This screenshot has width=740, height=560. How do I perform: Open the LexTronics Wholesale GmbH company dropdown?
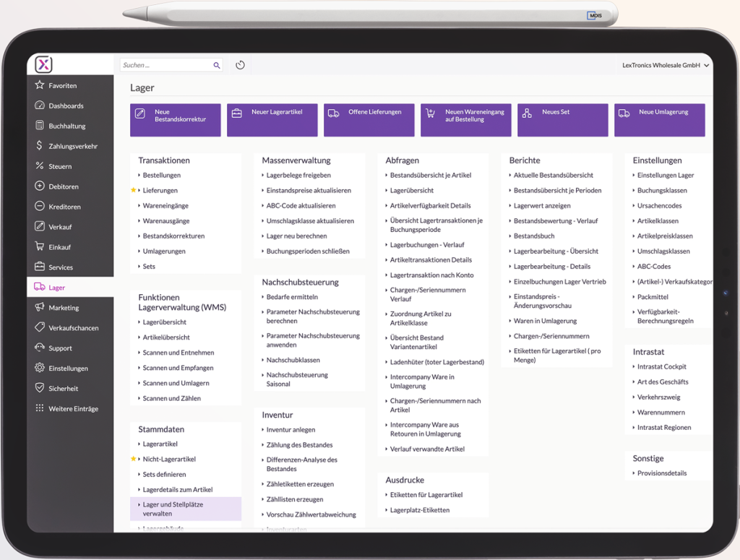[x=665, y=65]
